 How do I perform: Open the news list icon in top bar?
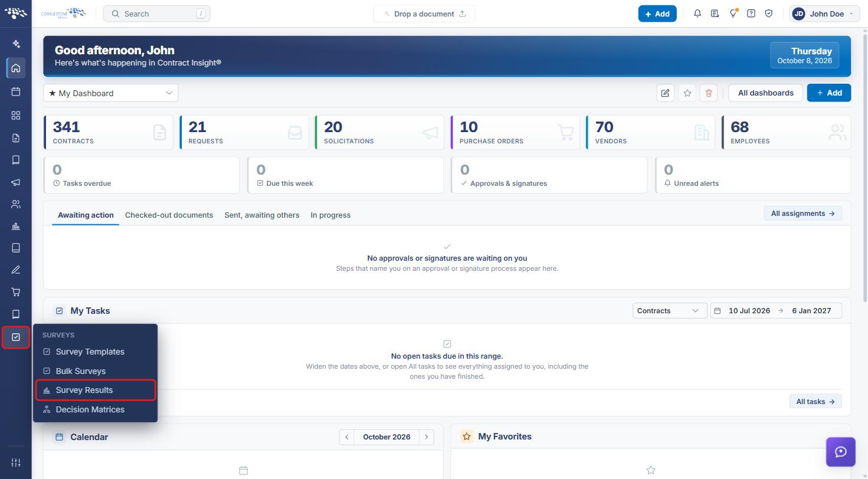click(x=715, y=14)
